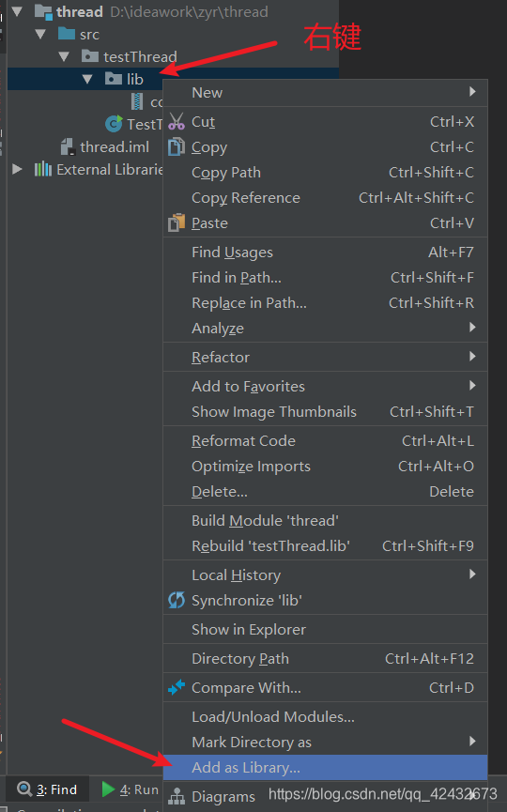Click the TestT class file icon
Image resolution: width=507 pixels, height=812 pixels.
[x=114, y=124]
